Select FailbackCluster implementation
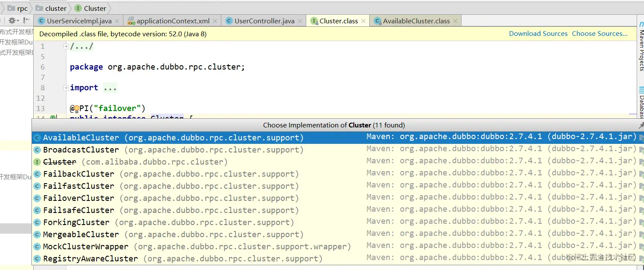 tap(338, 174)
